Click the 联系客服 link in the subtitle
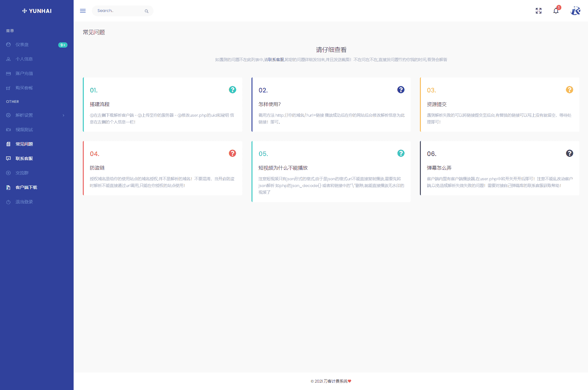 coord(276,60)
